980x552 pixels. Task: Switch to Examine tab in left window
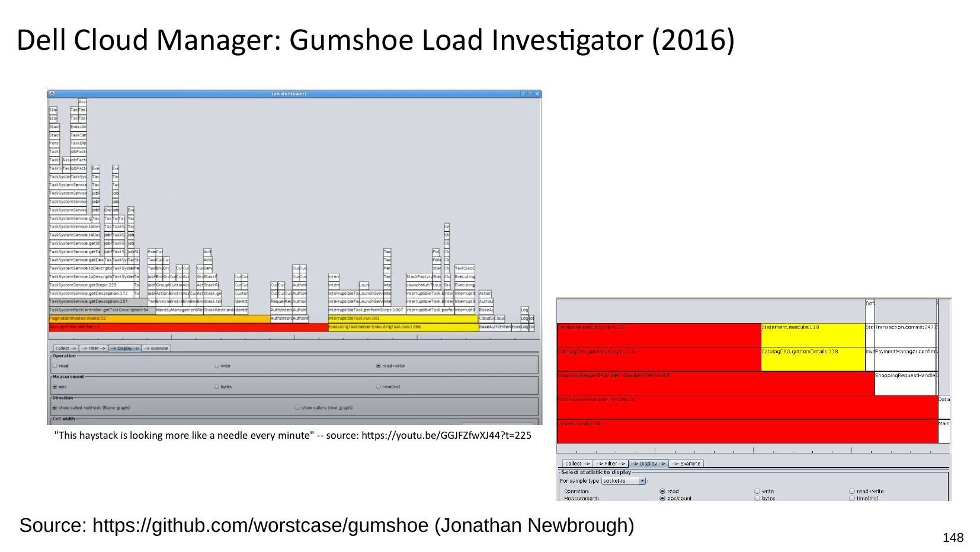157,348
